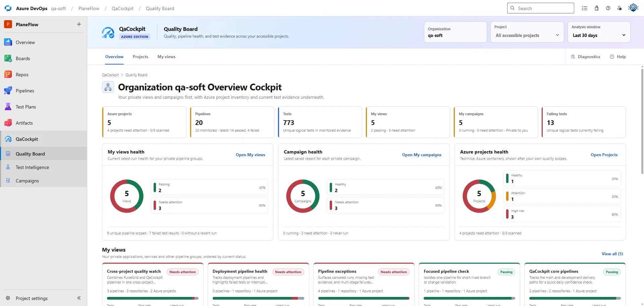This screenshot has height=306, width=644.
Task: Click the Campaigns donut chart
Action: (x=303, y=196)
